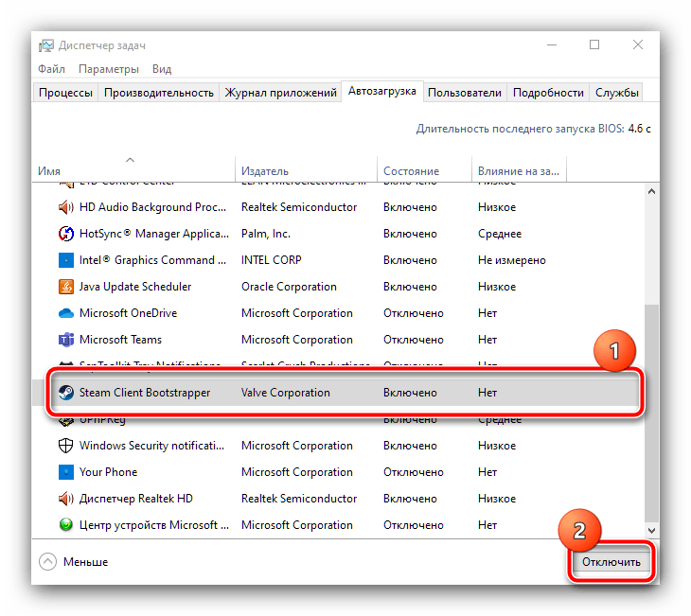Click the Steam Client Bootstrapper icon

tap(65, 392)
